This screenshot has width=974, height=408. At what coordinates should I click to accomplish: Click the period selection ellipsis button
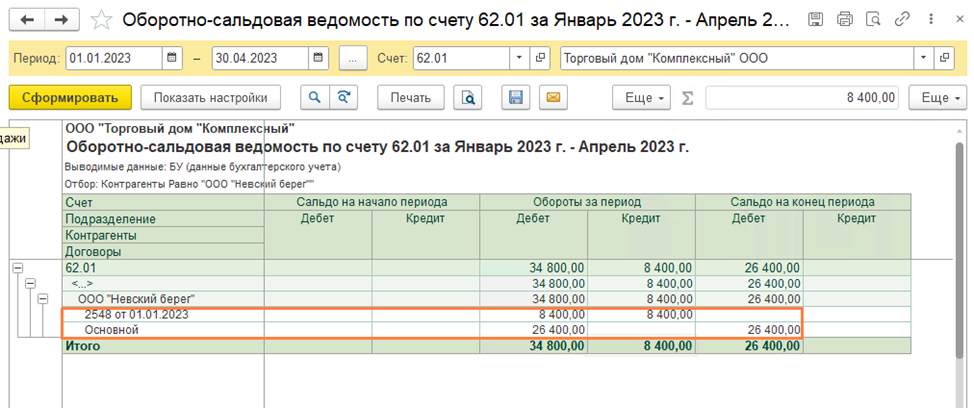click(353, 58)
